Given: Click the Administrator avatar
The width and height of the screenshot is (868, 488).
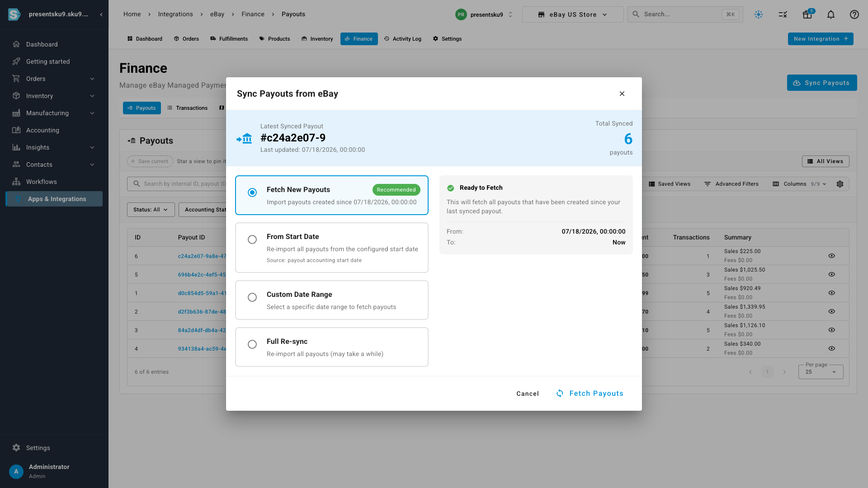Looking at the screenshot, I should (x=16, y=471).
